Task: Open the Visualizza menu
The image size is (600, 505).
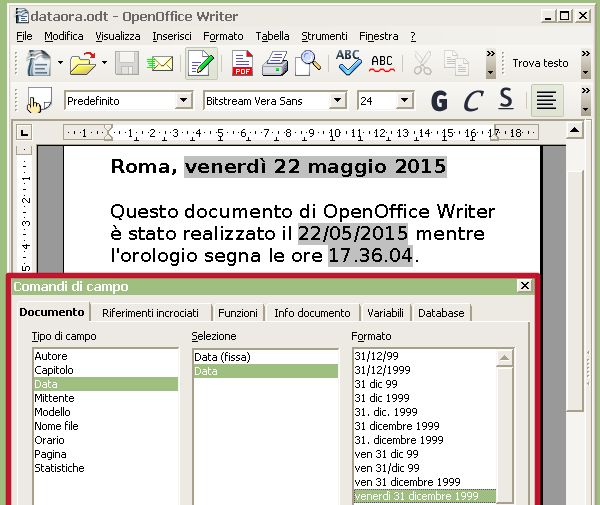Action: (x=118, y=36)
